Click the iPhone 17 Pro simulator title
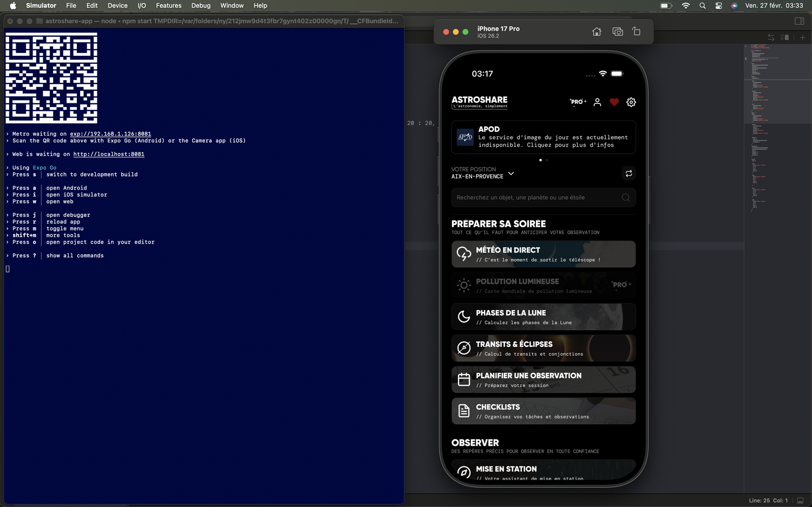 tap(498, 29)
